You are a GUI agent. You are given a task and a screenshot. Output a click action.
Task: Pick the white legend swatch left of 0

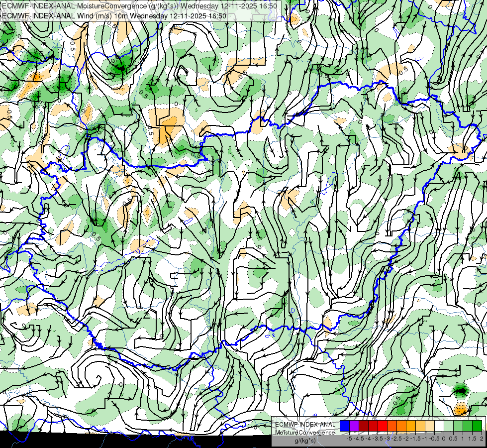click(439, 426)
